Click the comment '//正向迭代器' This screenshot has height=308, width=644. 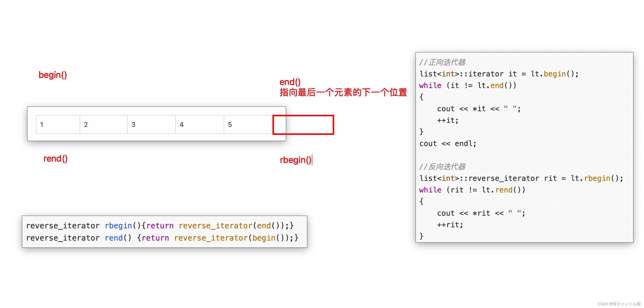(442, 62)
